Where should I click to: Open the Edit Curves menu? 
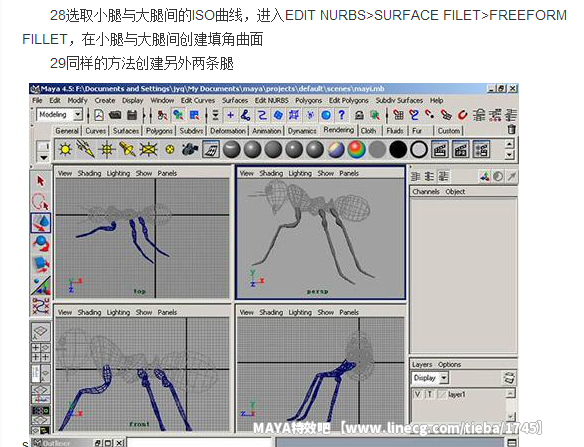pyautogui.click(x=198, y=100)
